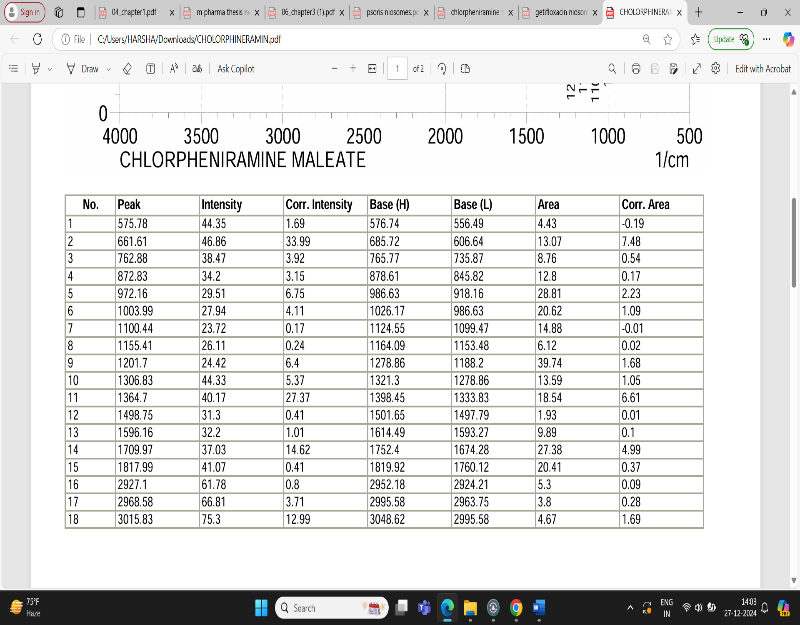800x625 pixels.
Task: Click the address bar file path
Action: point(189,39)
